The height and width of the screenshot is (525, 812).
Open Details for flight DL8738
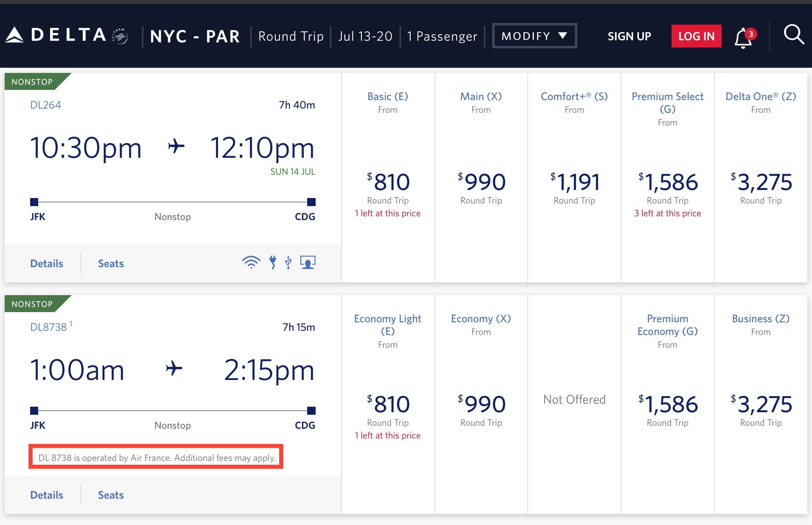click(x=47, y=495)
